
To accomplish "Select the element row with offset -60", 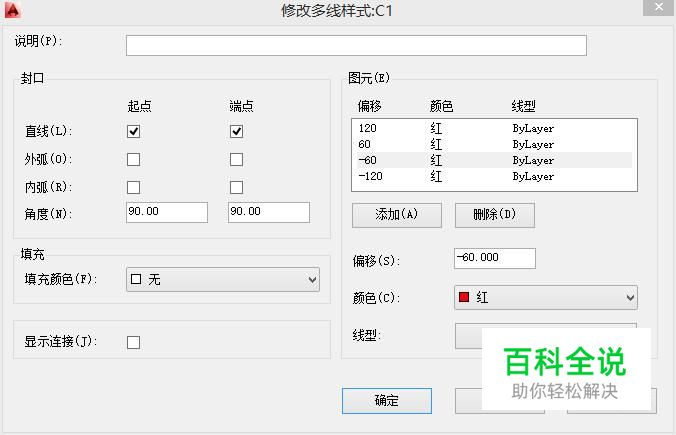I will [x=494, y=160].
